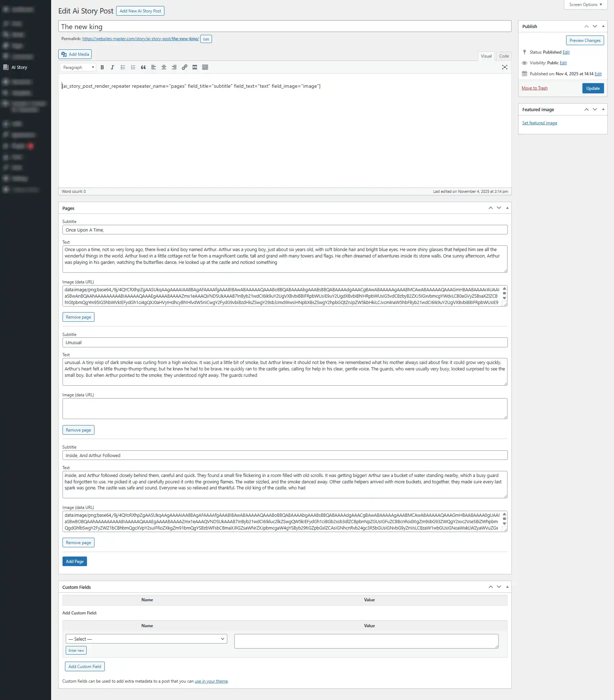
Task: Align text to center
Action: 164,67
